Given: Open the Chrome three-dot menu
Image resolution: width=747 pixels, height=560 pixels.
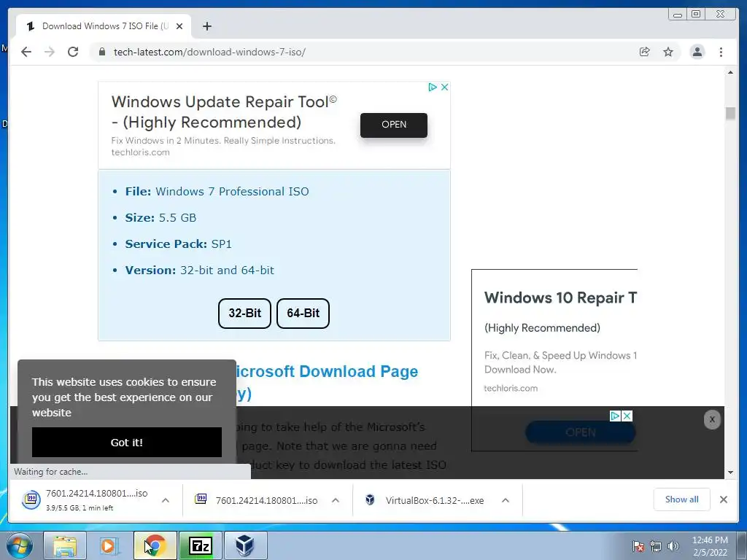Looking at the screenshot, I should pyautogui.click(x=721, y=52).
